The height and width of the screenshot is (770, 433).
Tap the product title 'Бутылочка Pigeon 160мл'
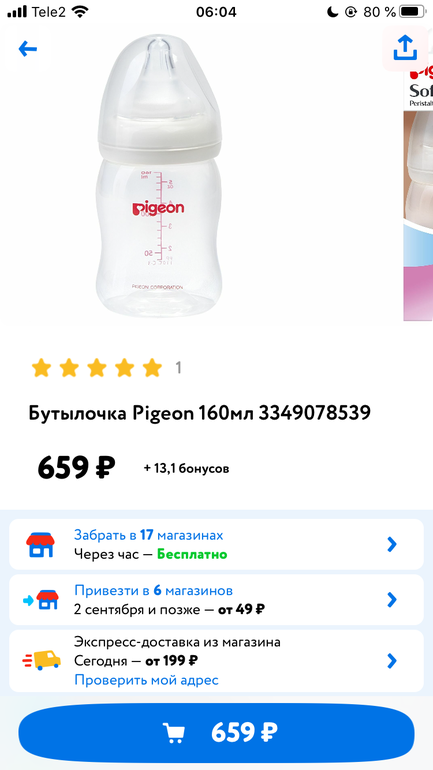[140, 413]
